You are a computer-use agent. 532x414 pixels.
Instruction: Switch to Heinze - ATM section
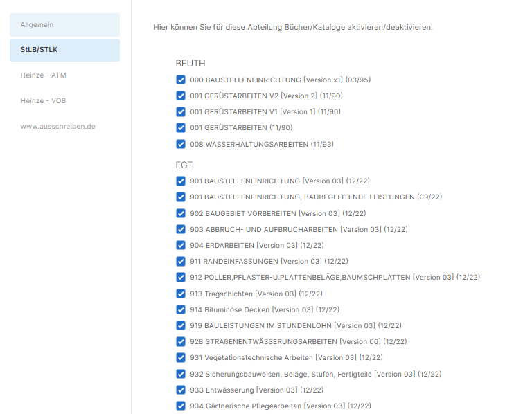click(x=43, y=75)
